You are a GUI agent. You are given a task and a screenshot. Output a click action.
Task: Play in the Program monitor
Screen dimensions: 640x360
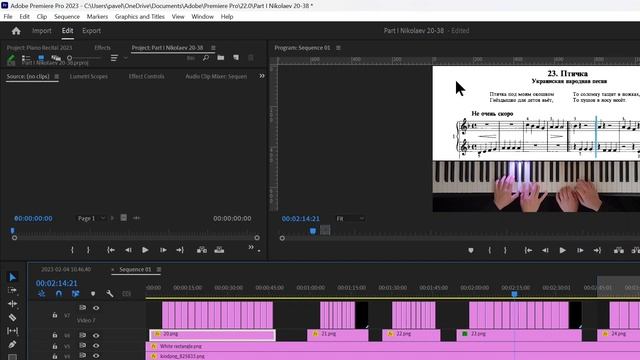click(x=562, y=250)
